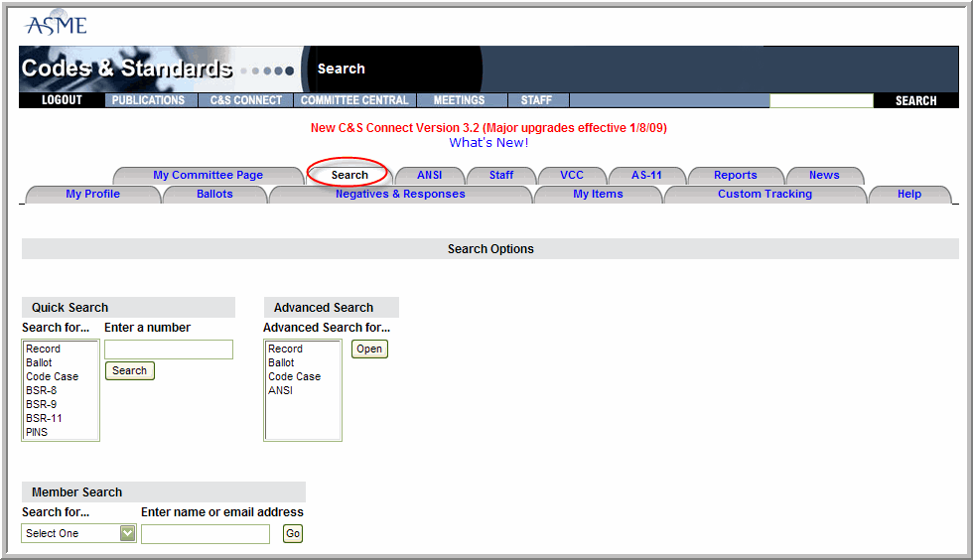Screen dimensions: 973x560
Task: Select BSR-8 in Quick Search list
Action: pyautogui.click(x=61, y=390)
